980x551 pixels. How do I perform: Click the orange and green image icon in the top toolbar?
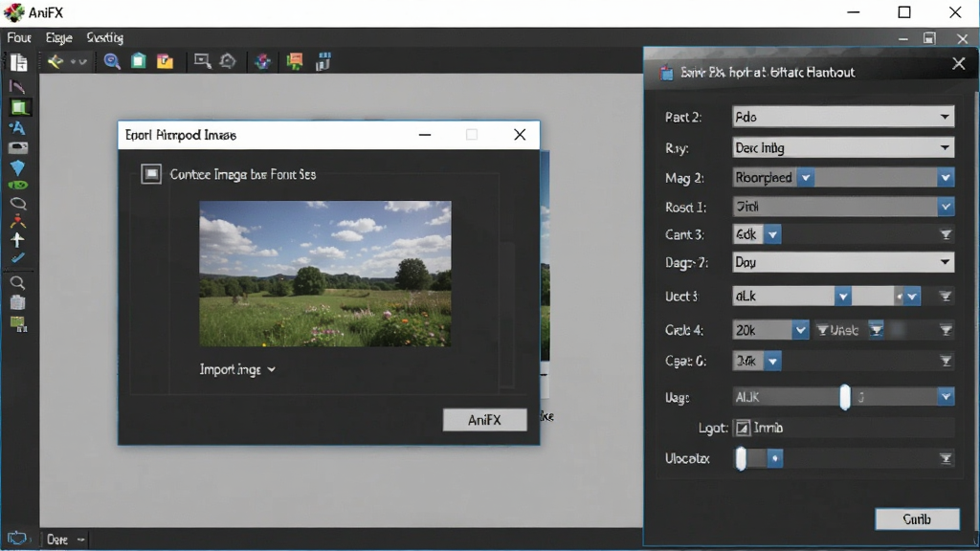point(295,61)
